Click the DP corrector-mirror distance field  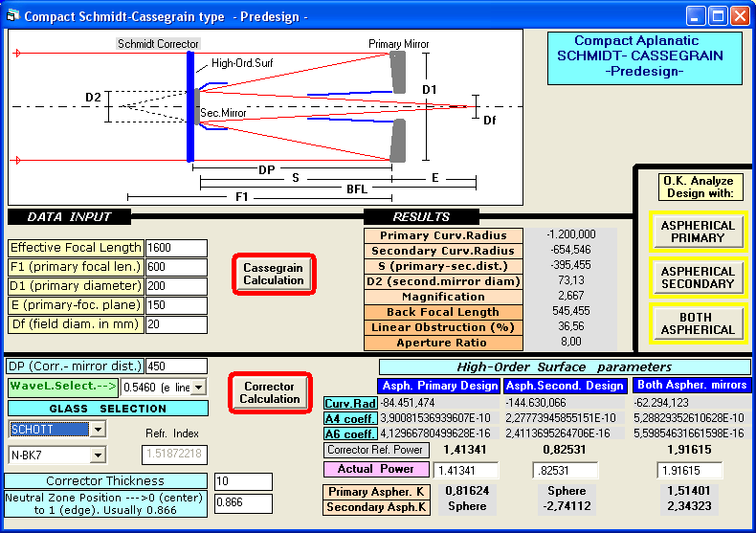pos(176,366)
